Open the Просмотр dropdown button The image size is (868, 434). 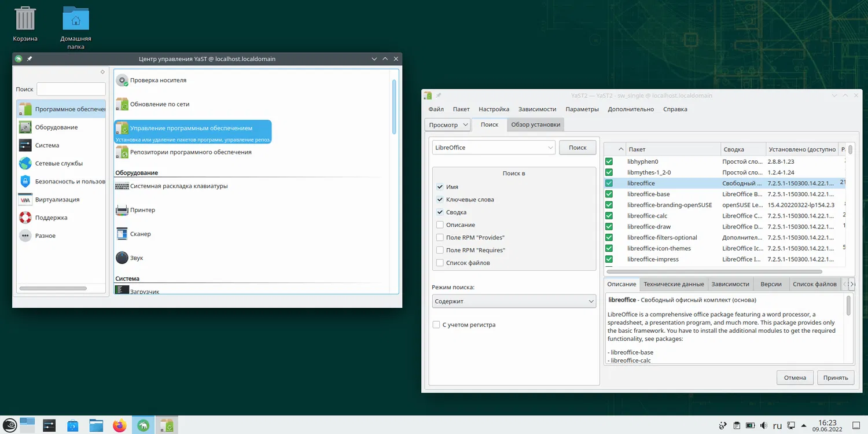point(449,125)
